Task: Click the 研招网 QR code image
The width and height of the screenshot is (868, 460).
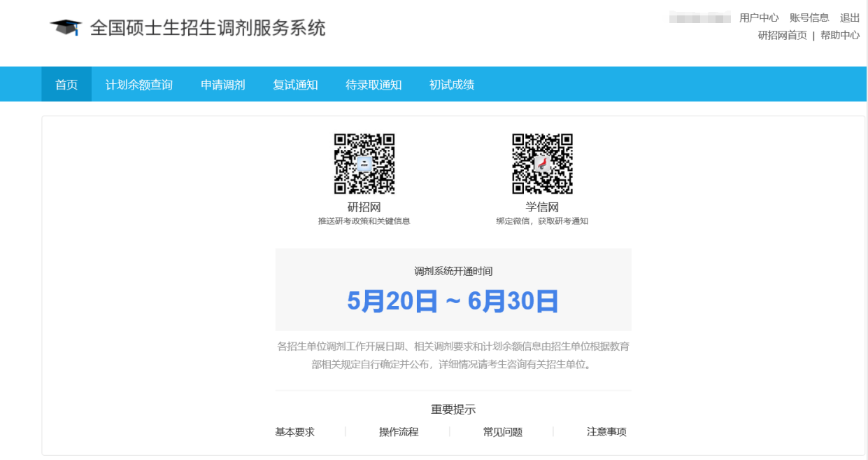Action: [x=364, y=164]
